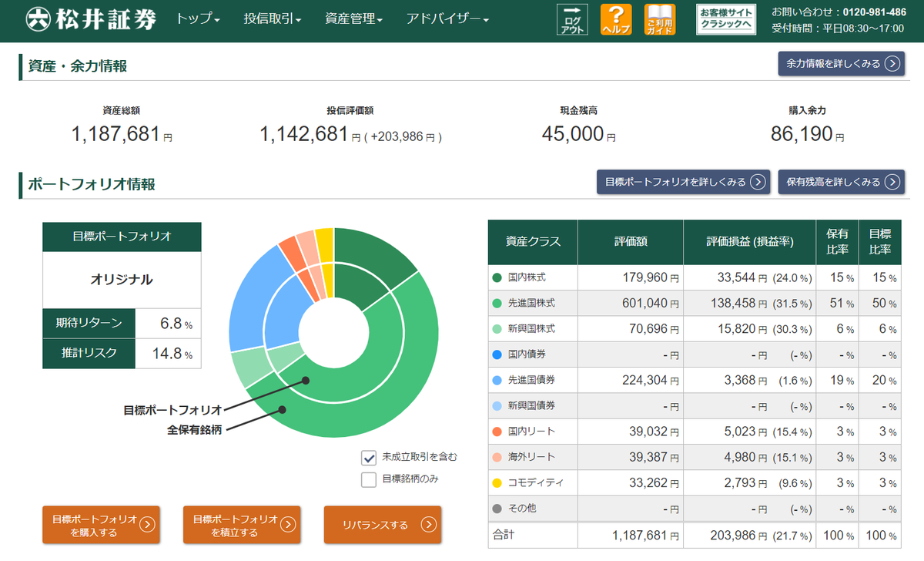924x561 pixels.
Task: Click the 保有比率 column header
Action: click(x=837, y=241)
